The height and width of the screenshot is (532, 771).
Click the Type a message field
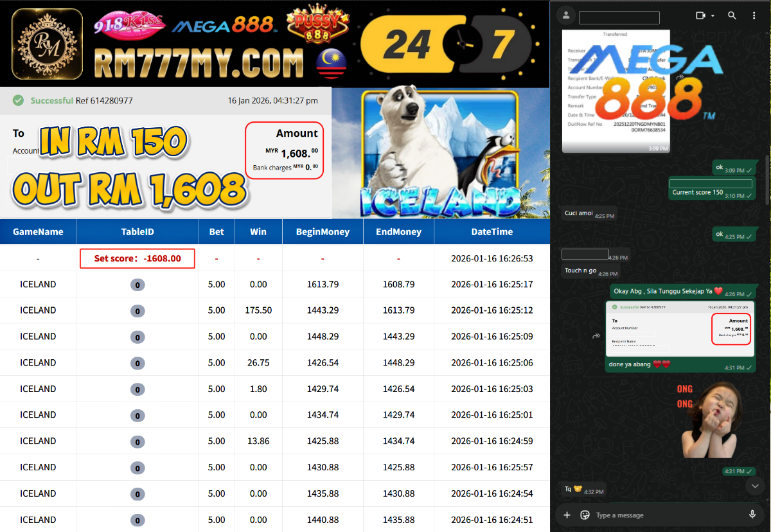click(x=662, y=515)
